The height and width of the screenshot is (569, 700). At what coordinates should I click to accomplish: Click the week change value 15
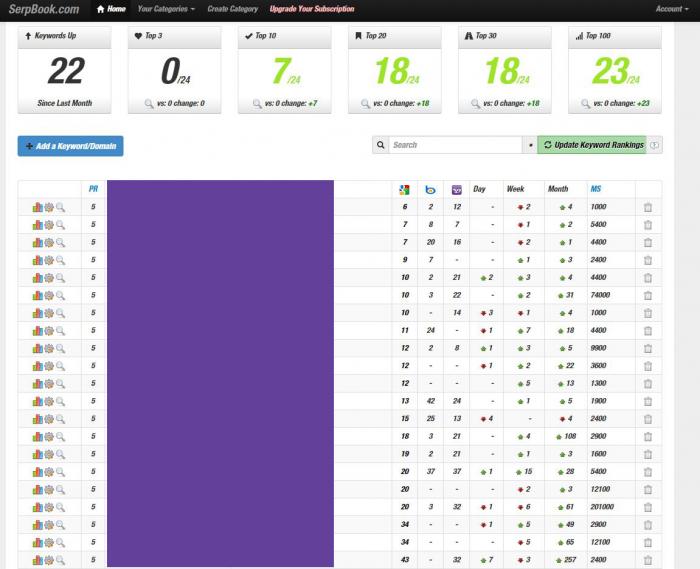[528, 472]
